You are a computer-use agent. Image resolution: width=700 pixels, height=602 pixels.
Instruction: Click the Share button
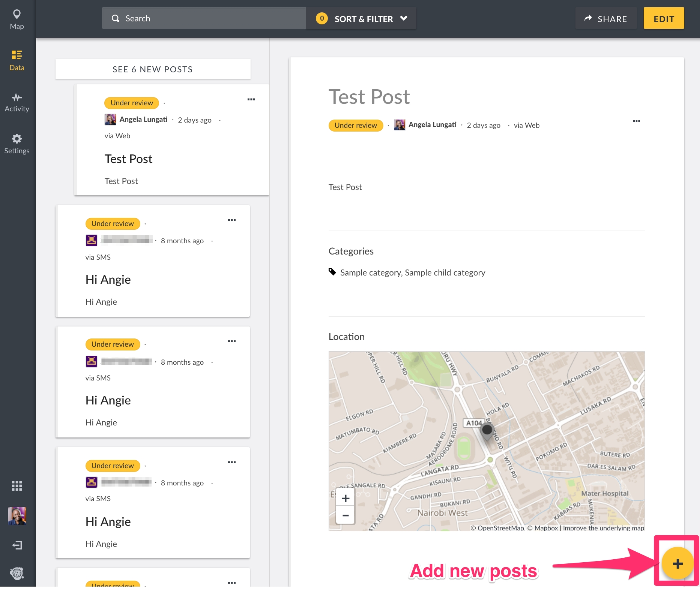[x=606, y=18]
